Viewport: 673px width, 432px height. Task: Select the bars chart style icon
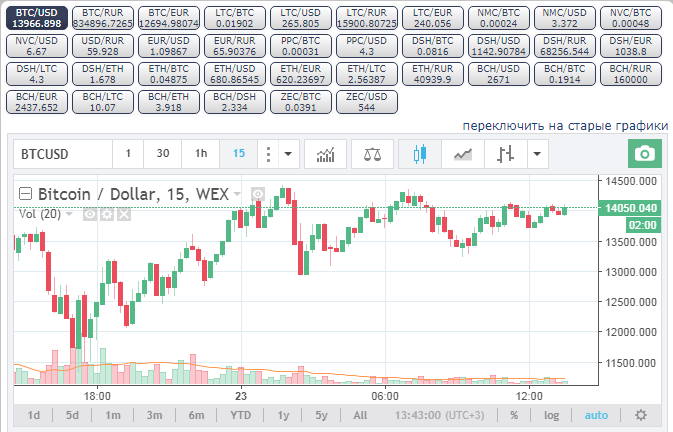[x=505, y=154]
